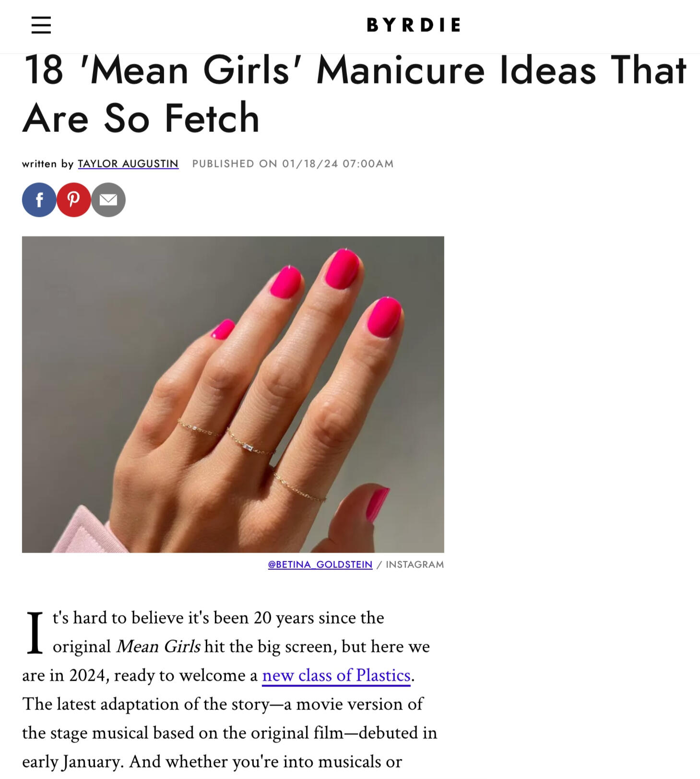The width and height of the screenshot is (700, 779).
Task: Open the hamburger navigation menu
Action: pyautogui.click(x=41, y=25)
